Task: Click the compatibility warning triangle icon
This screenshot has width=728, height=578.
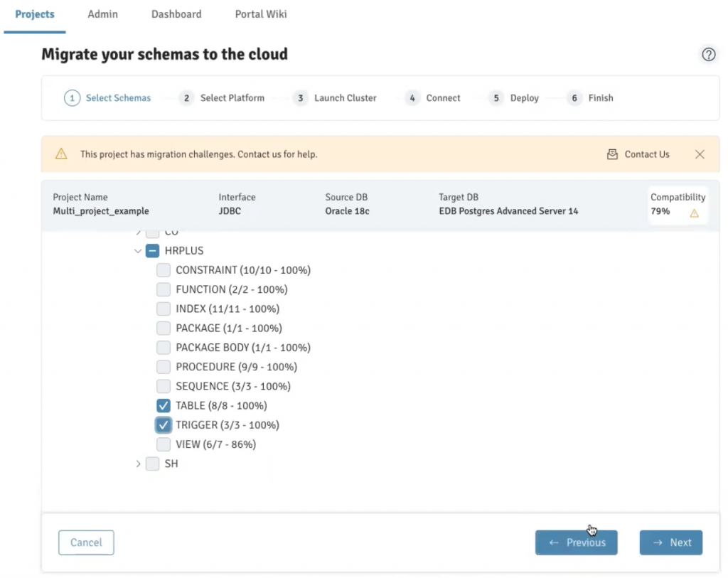Action: click(694, 213)
